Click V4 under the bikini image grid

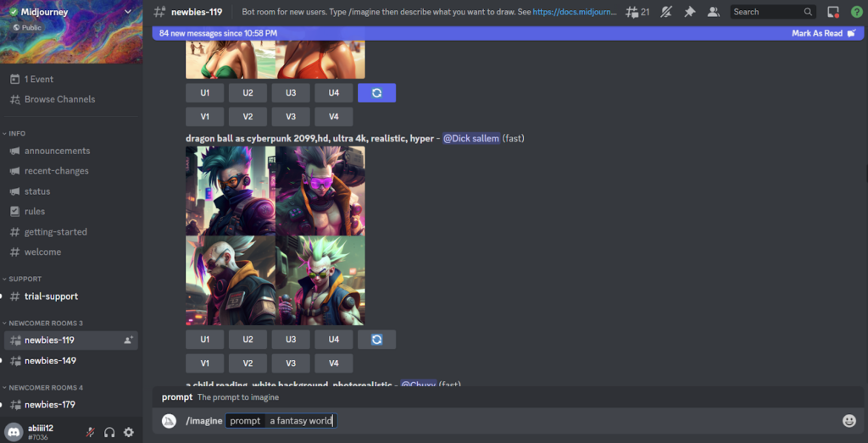(x=334, y=117)
